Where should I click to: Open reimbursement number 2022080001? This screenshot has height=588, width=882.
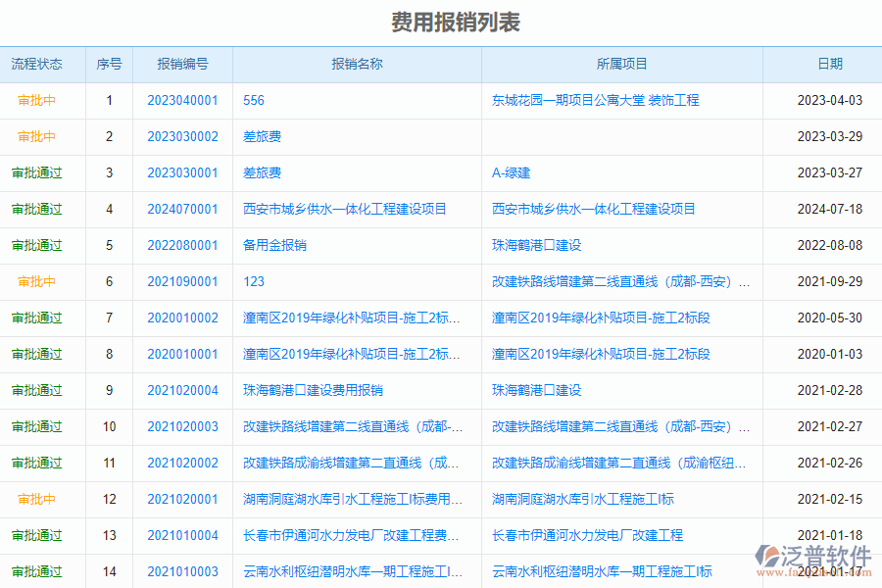click(181, 245)
